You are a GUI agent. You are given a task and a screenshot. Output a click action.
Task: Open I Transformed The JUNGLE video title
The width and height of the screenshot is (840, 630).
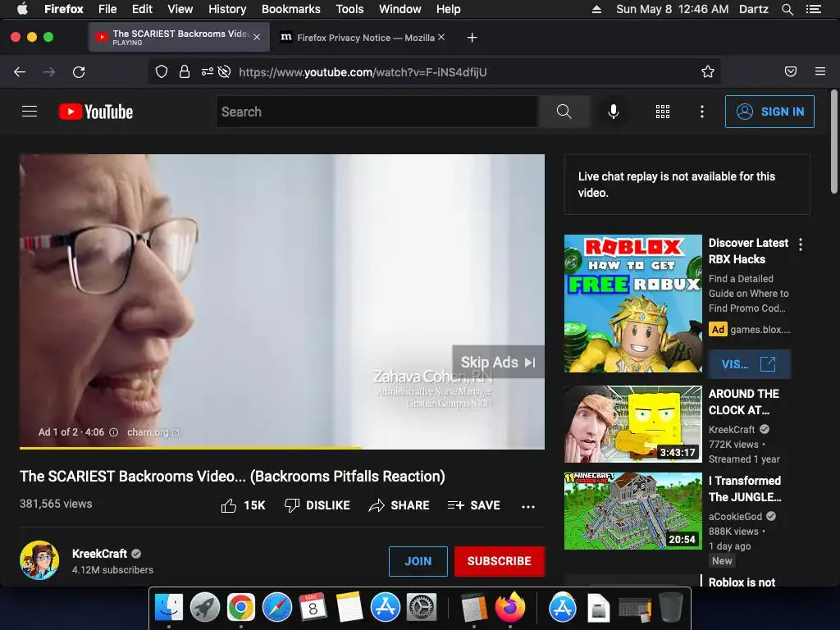745,489
